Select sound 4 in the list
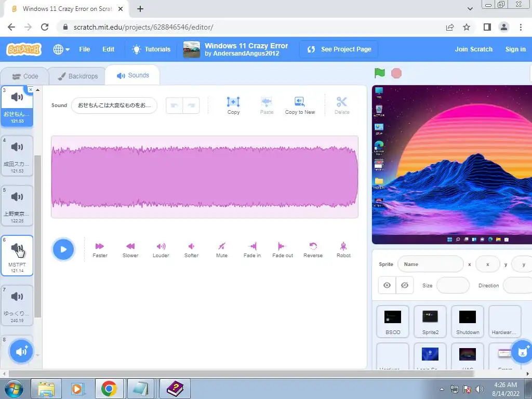This screenshot has width=532, height=399. coord(17,156)
